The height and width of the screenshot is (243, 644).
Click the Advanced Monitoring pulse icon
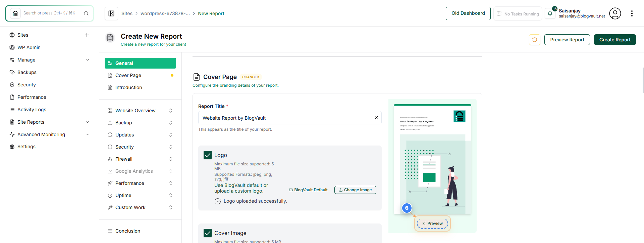pos(12,134)
